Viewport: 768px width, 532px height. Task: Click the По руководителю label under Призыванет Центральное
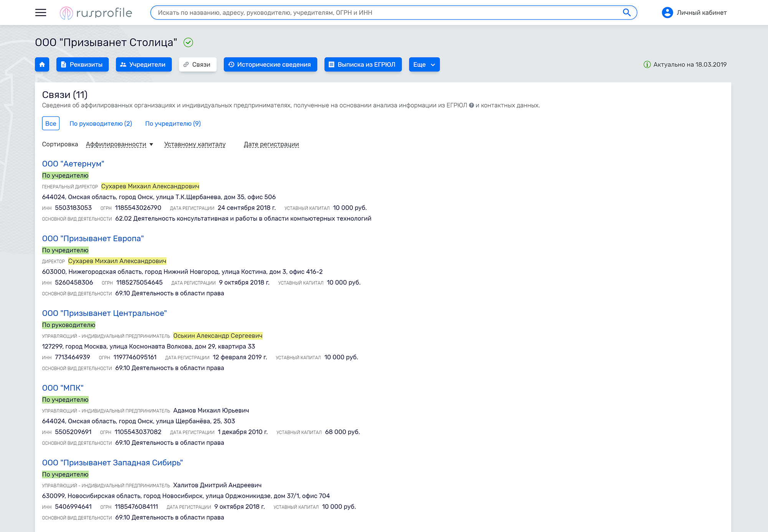click(69, 325)
